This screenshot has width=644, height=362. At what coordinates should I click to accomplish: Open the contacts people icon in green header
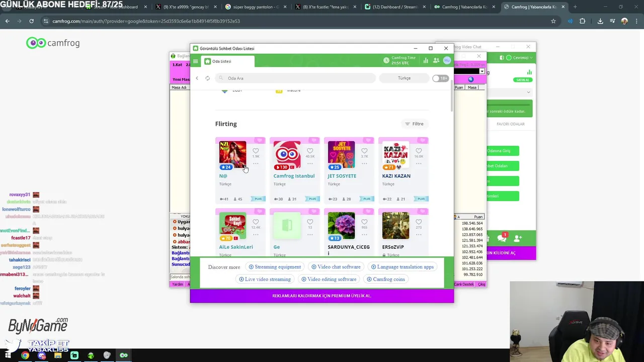click(436, 60)
